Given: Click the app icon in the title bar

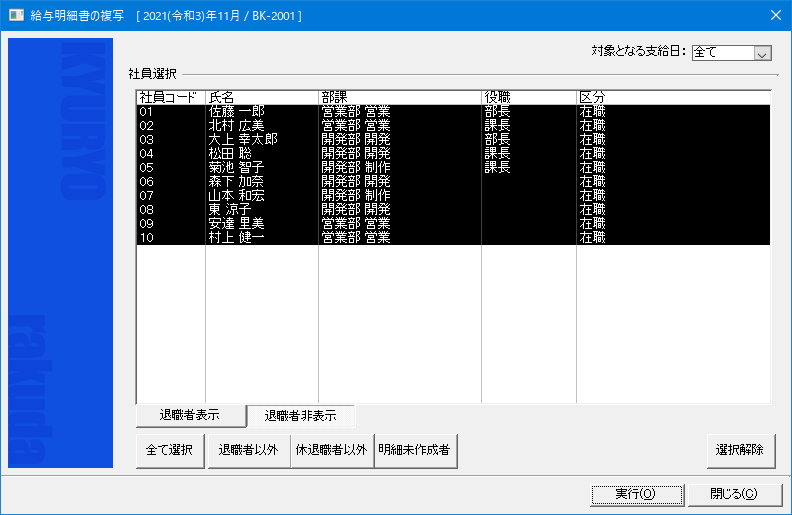Looking at the screenshot, I should coord(16,16).
